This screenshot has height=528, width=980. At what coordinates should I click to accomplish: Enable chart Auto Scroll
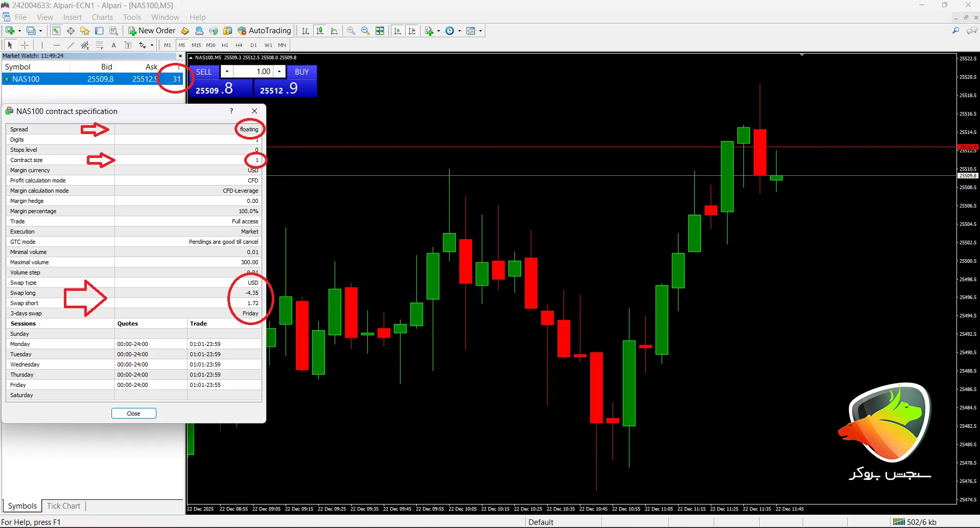[x=398, y=31]
